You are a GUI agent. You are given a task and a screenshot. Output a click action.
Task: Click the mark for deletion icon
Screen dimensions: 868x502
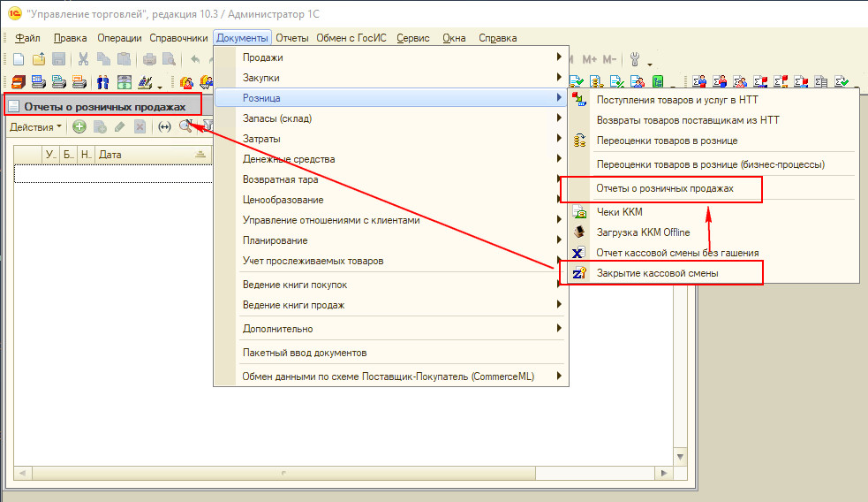coord(140,127)
